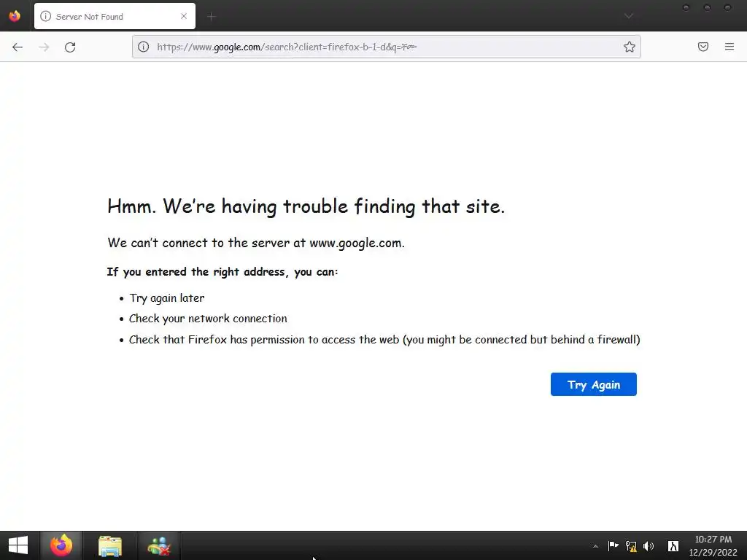This screenshot has height=560, width=747.
Task: Open the Windows Start menu
Action: 18,545
